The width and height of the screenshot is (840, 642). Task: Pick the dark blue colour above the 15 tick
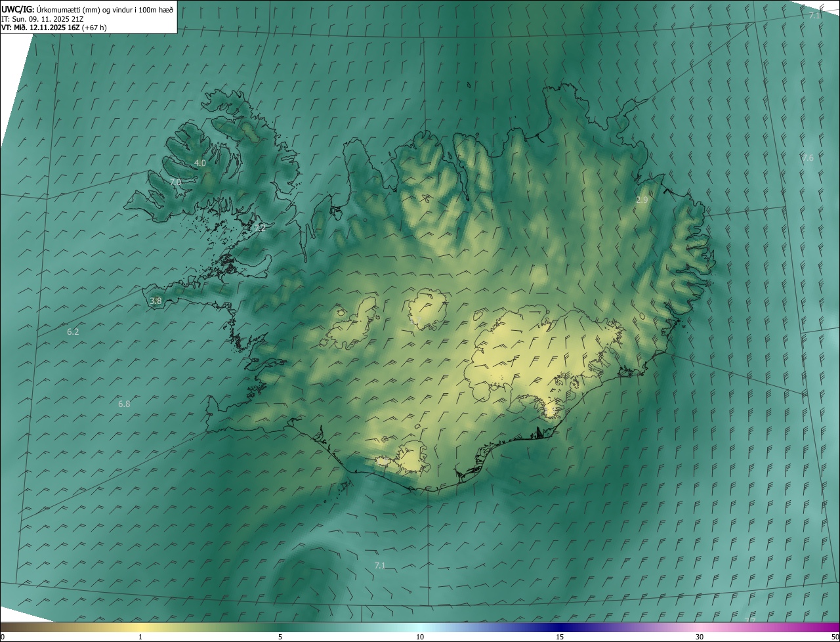pos(560,628)
